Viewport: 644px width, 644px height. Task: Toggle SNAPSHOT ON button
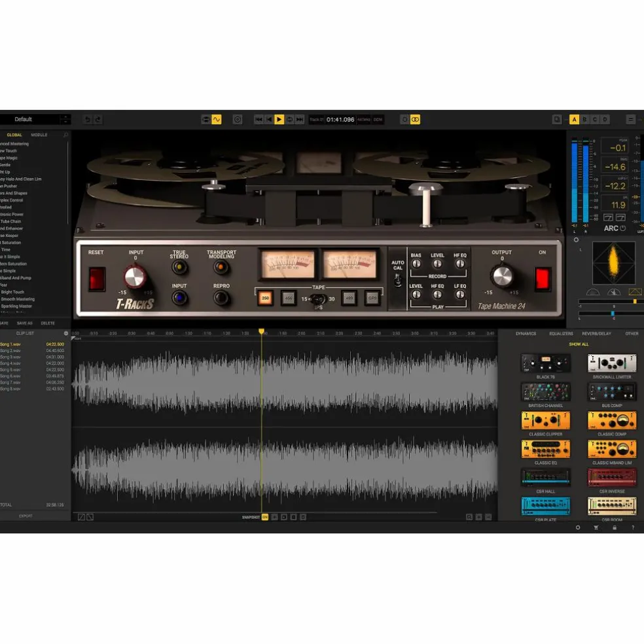[x=265, y=517]
